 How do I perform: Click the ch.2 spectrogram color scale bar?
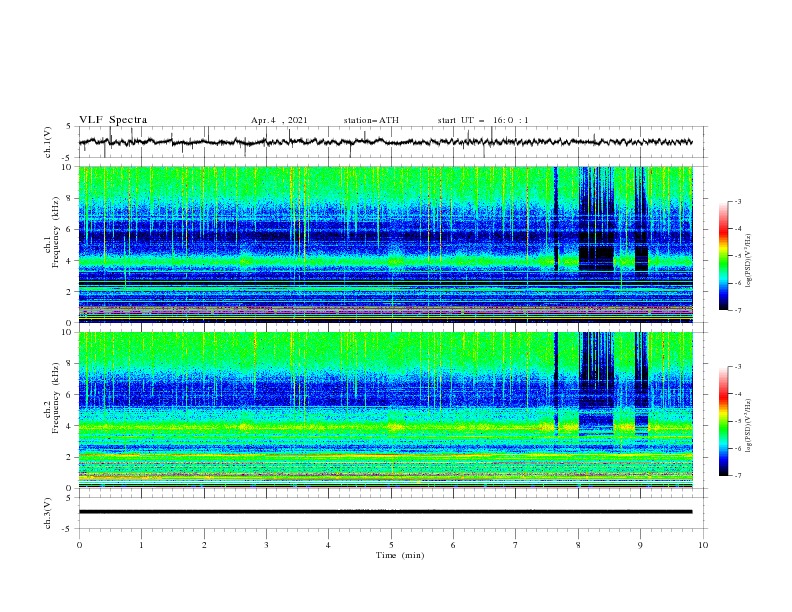[x=723, y=421]
